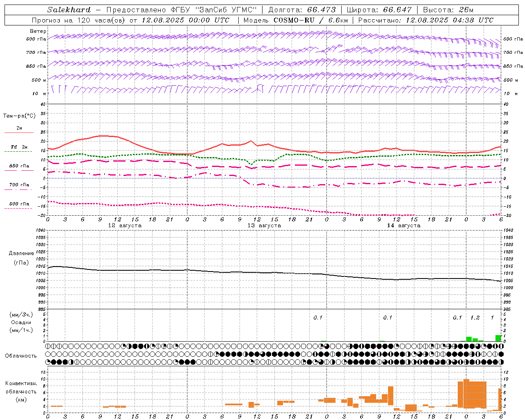The width and height of the screenshot is (525, 420).
Task: Click the Долгота: 66.473 longitude value
Action: coord(302,10)
